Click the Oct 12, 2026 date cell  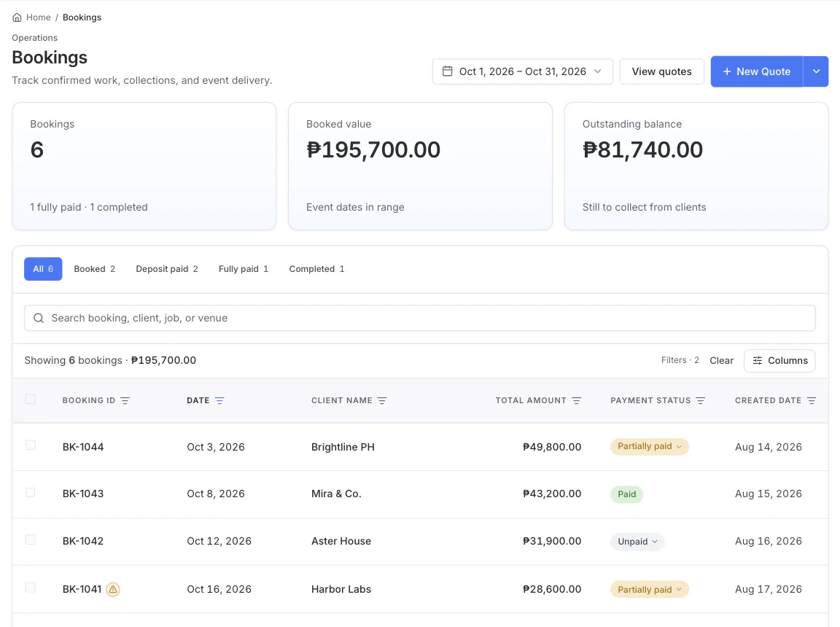(219, 541)
